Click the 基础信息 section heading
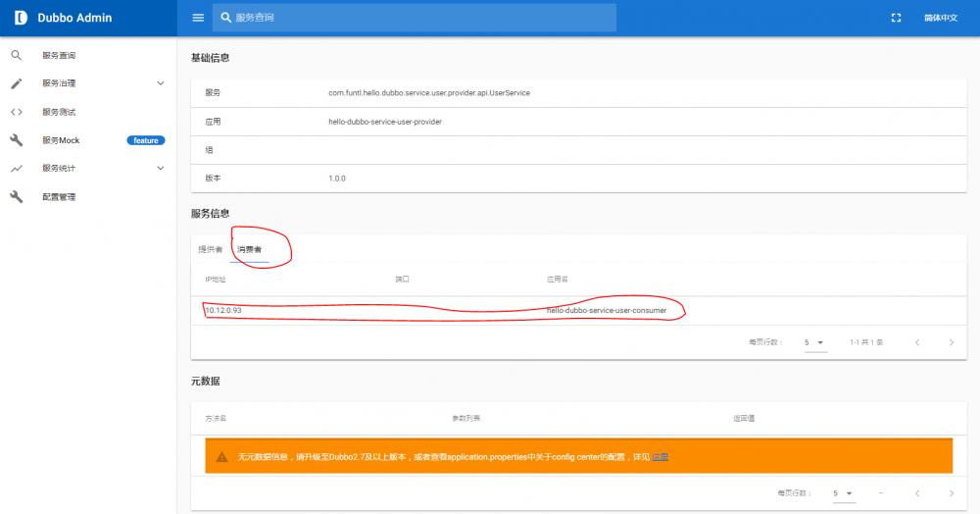The width and height of the screenshot is (980, 514). coord(210,58)
